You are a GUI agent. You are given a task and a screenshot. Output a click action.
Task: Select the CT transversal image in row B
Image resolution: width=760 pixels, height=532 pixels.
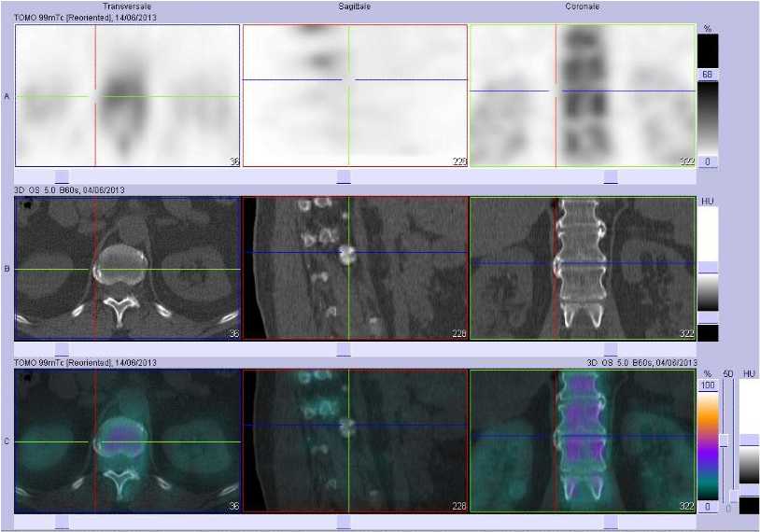128,268
